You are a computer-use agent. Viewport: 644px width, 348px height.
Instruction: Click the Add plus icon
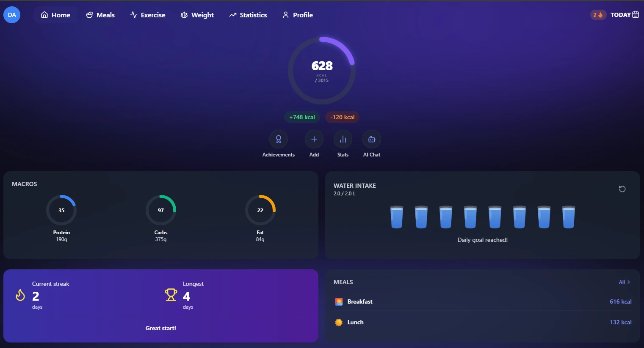[314, 139]
